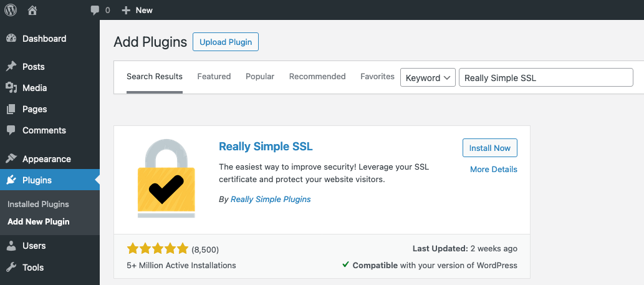This screenshot has width=644, height=285.
Task: Click the Really Simple SSL padlock thumbnail
Action: coord(166,178)
